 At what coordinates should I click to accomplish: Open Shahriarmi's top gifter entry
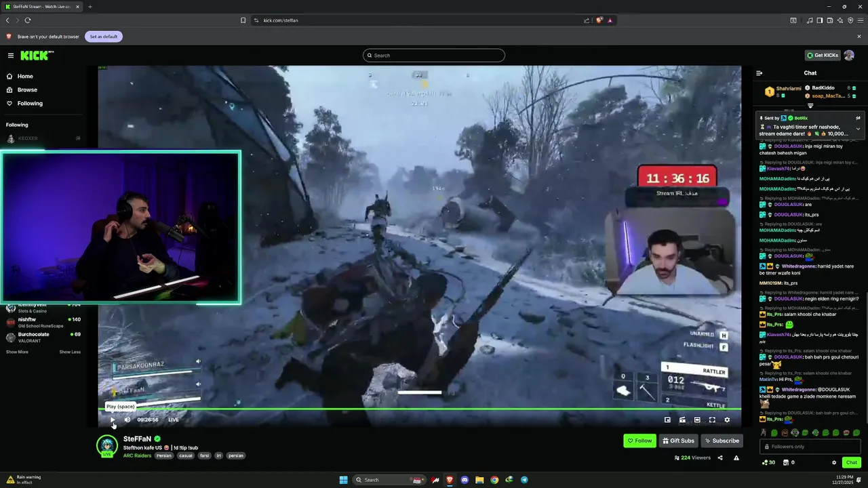coord(783,91)
